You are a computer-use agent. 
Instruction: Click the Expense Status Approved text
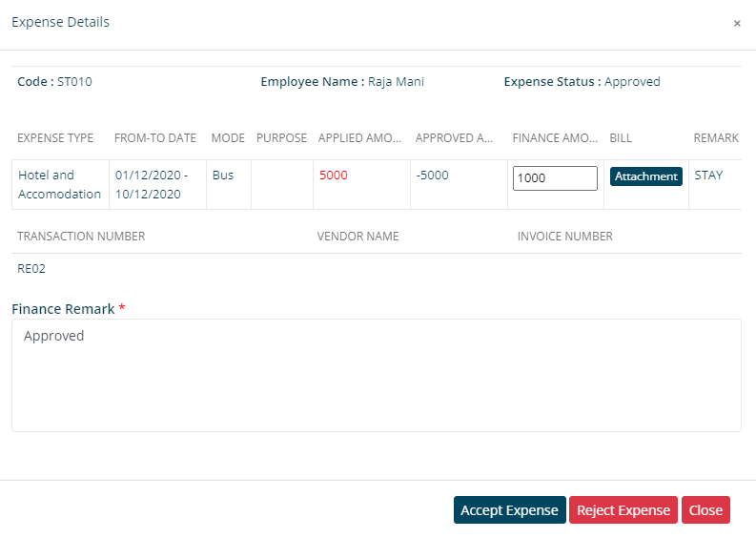tap(582, 81)
